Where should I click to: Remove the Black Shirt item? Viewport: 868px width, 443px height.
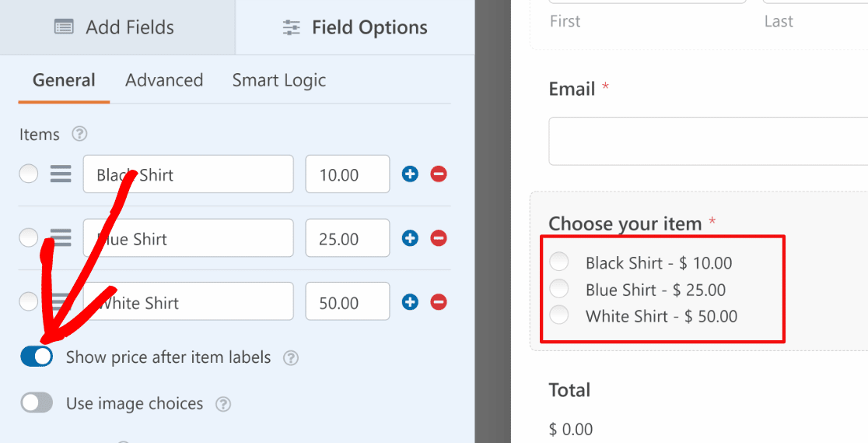[x=439, y=174]
